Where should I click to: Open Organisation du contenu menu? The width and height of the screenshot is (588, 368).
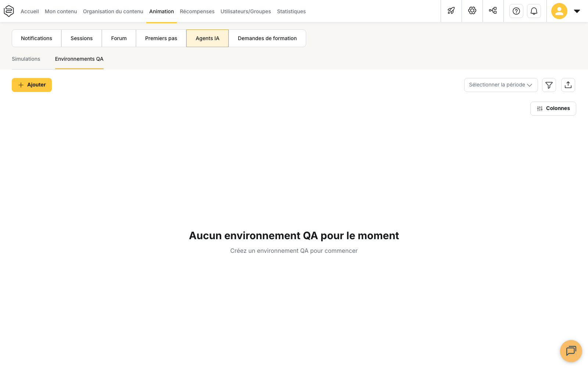113,11
